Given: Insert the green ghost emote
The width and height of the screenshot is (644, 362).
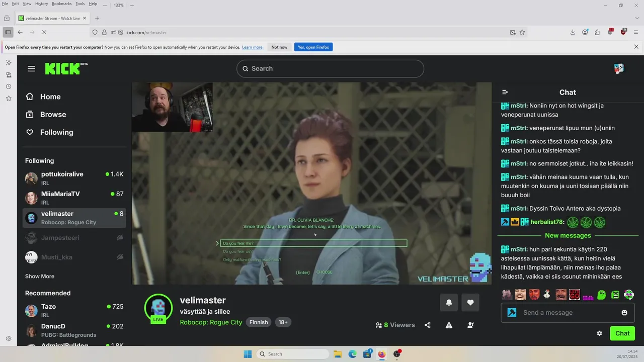Looking at the screenshot, I should [x=602, y=295].
